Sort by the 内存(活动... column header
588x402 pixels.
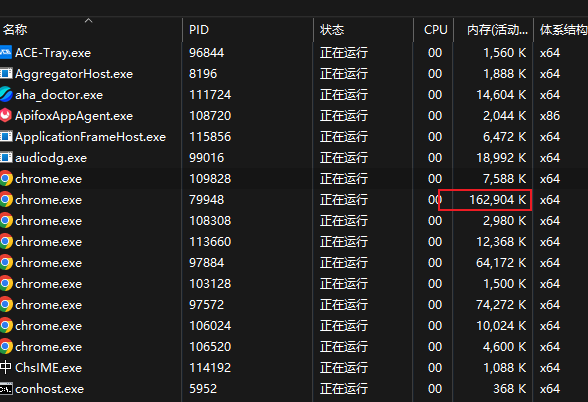[x=494, y=29]
